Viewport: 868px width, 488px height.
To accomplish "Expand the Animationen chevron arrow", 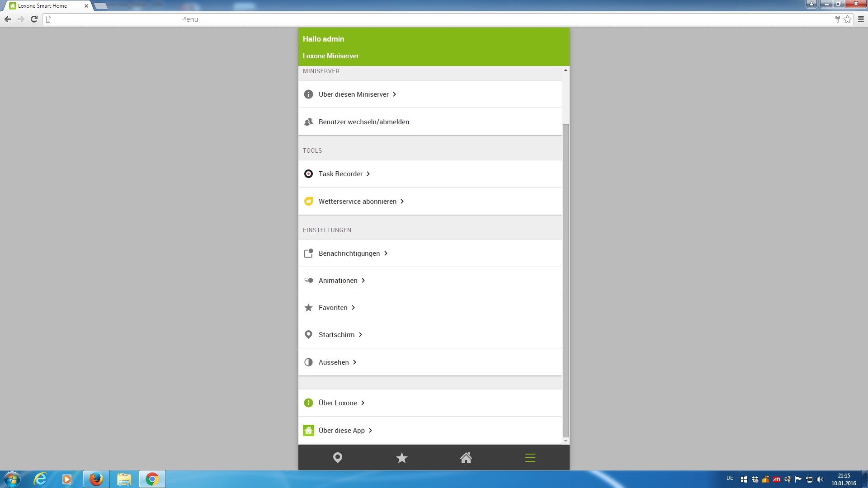I will pyautogui.click(x=363, y=281).
